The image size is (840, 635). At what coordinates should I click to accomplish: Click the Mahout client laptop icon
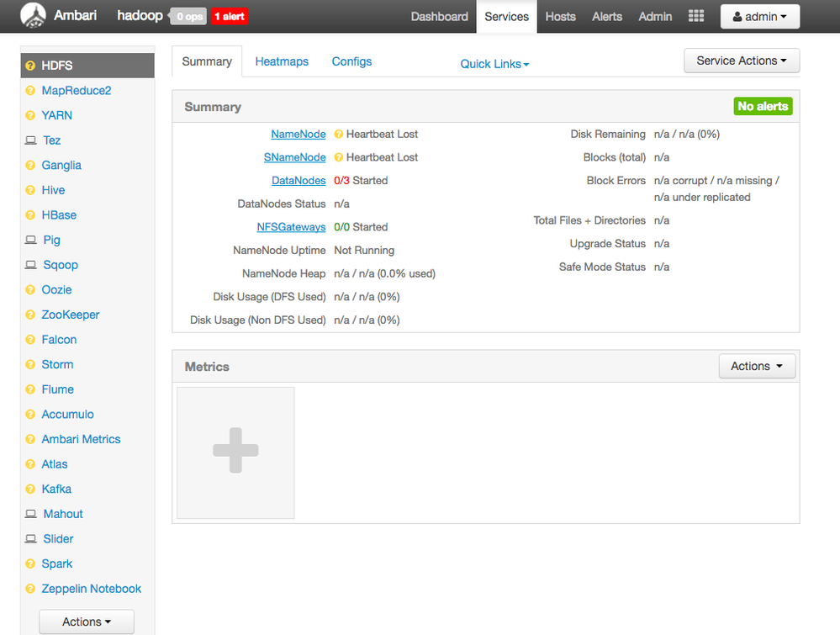click(31, 514)
